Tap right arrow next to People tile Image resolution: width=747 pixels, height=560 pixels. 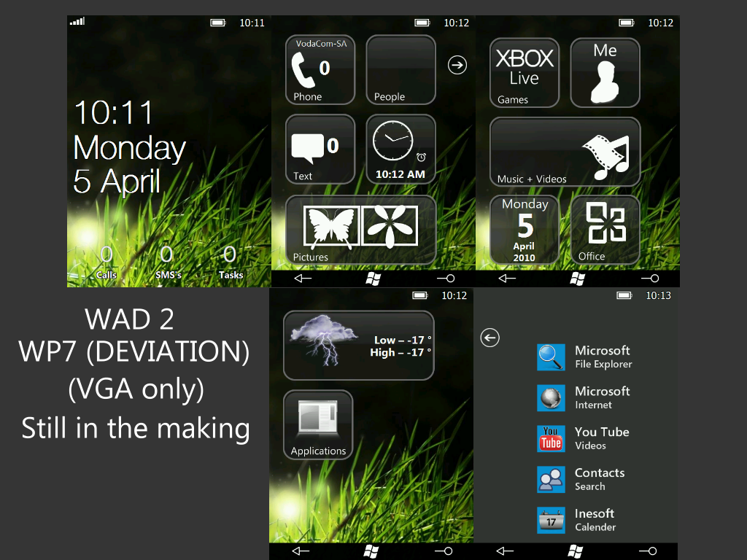click(457, 65)
